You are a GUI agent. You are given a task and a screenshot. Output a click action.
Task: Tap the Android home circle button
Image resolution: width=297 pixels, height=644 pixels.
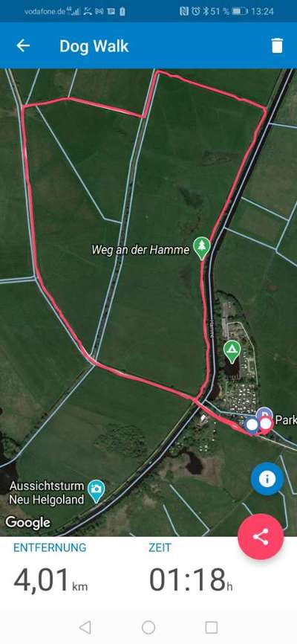coord(148,627)
